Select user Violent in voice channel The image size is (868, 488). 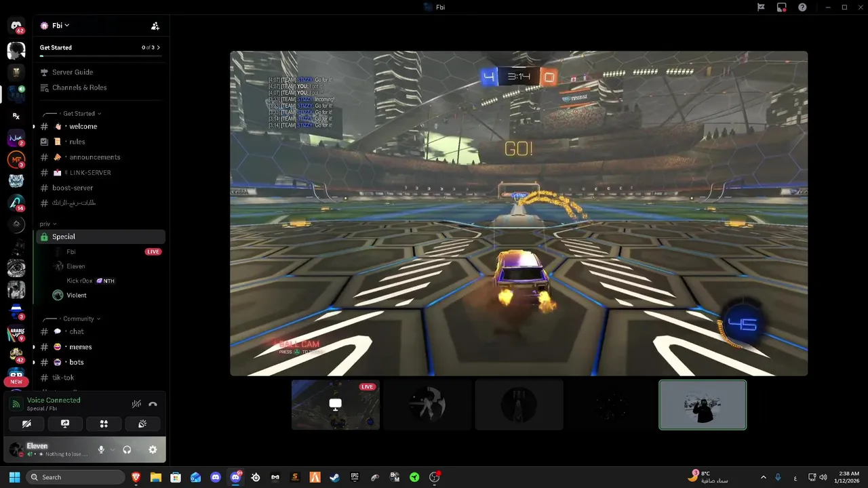[x=107, y=295]
